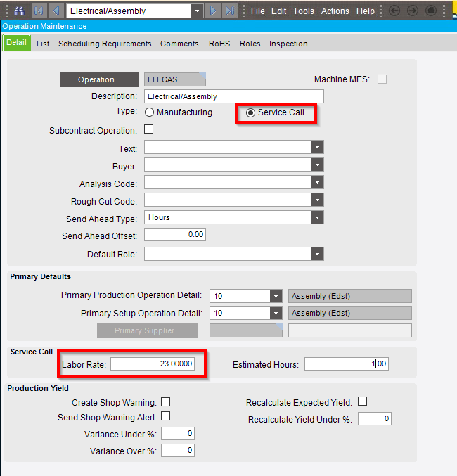Image resolution: width=457 pixels, height=476 pixels.
Task: Expand the Buyer dropdown
Action: (317, 165)
